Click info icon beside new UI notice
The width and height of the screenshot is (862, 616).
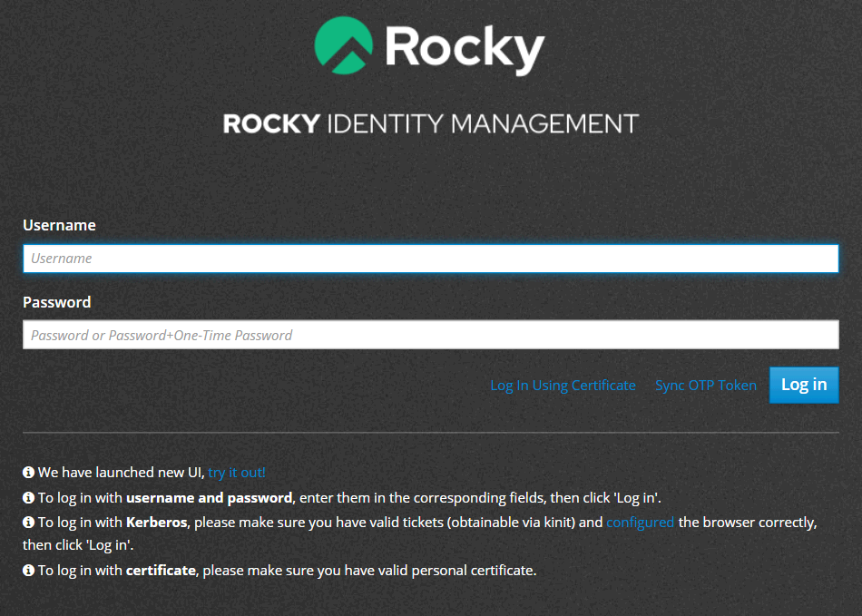click(x=29, y=472)
